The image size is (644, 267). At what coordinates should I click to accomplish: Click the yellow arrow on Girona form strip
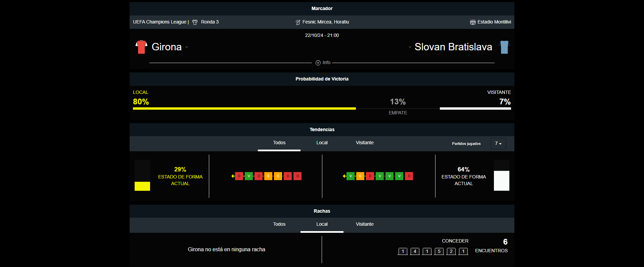233,176
